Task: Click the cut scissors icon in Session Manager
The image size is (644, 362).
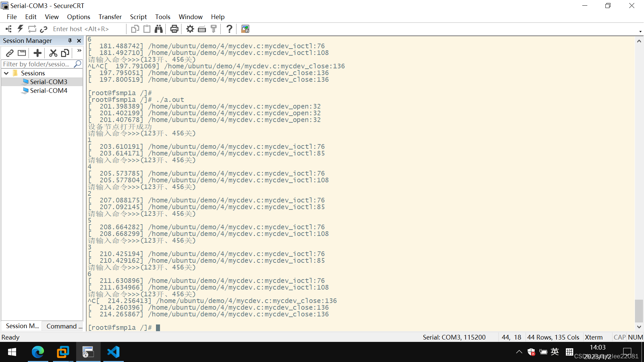Action: (53, 53)
